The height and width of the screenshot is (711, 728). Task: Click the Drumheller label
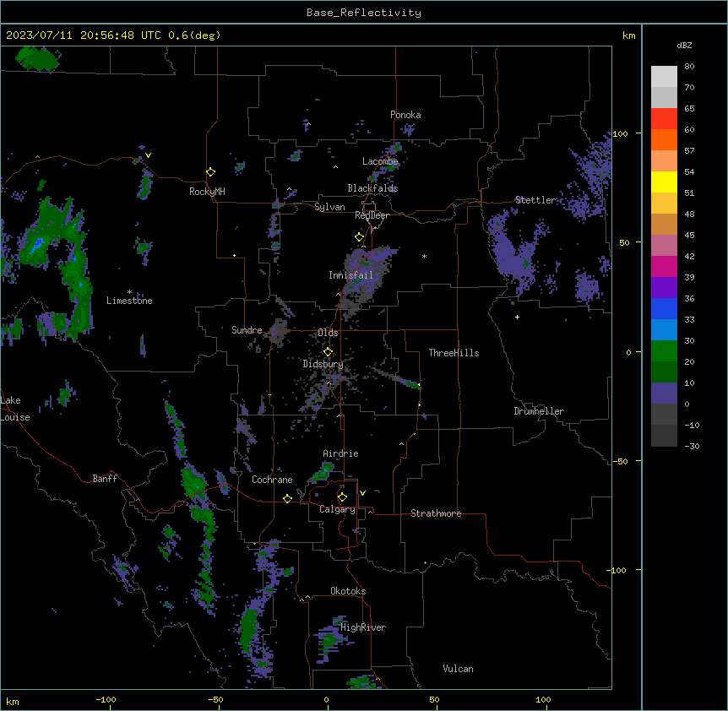tap(539, 411)
